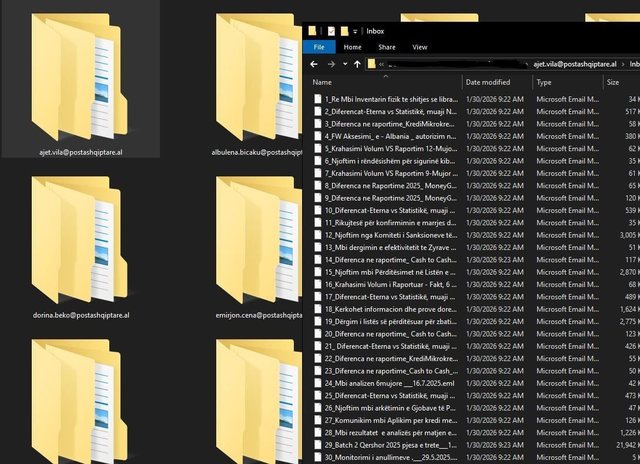Select file 29_Batch 2 Qershor 2025
640x464 pixels.
click(388, 443)
